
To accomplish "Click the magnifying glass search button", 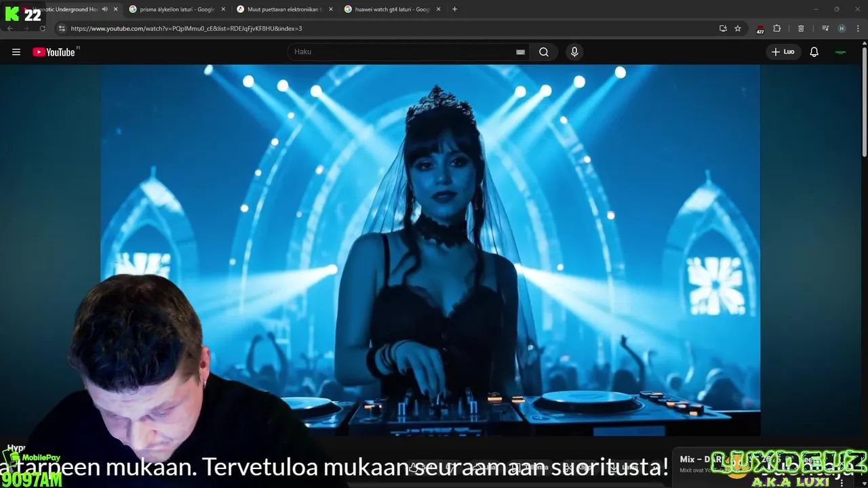I will pos(544,52).
